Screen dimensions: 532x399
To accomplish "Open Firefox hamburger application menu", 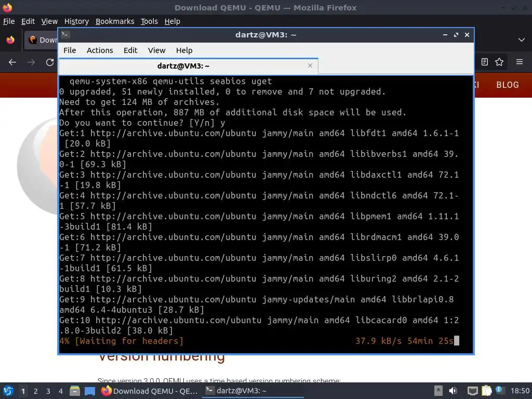I will (x=520, y=62).
